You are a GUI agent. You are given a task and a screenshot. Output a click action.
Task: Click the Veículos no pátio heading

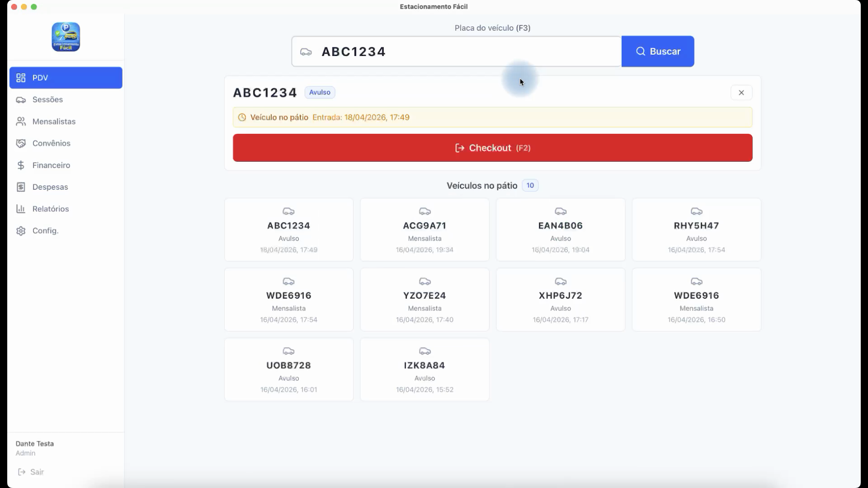point(482,186)
